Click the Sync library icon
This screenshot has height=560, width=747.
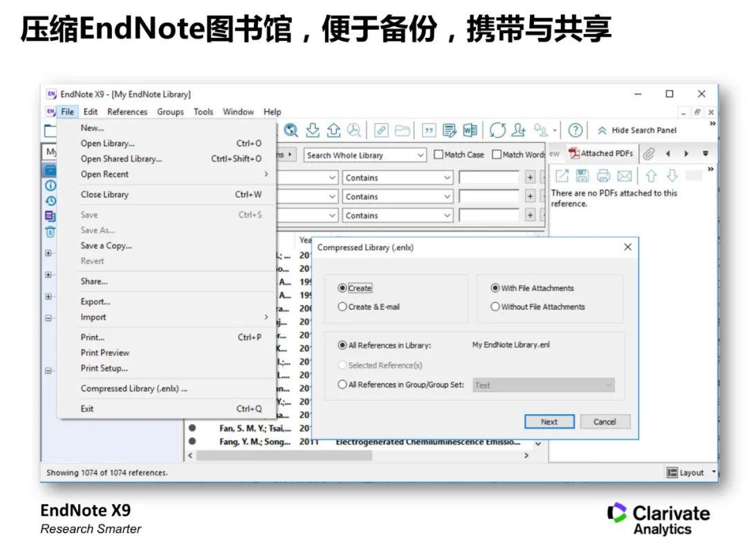tap(497, 130)
